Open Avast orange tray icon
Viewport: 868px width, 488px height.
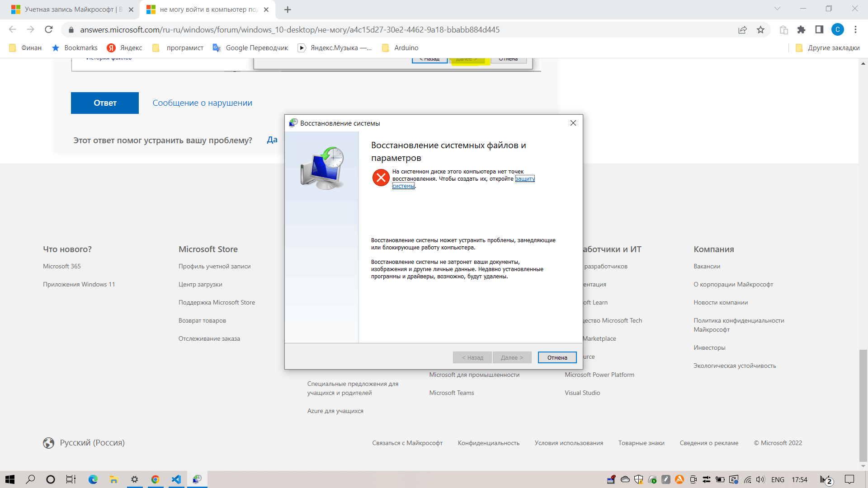click(679, 479)
